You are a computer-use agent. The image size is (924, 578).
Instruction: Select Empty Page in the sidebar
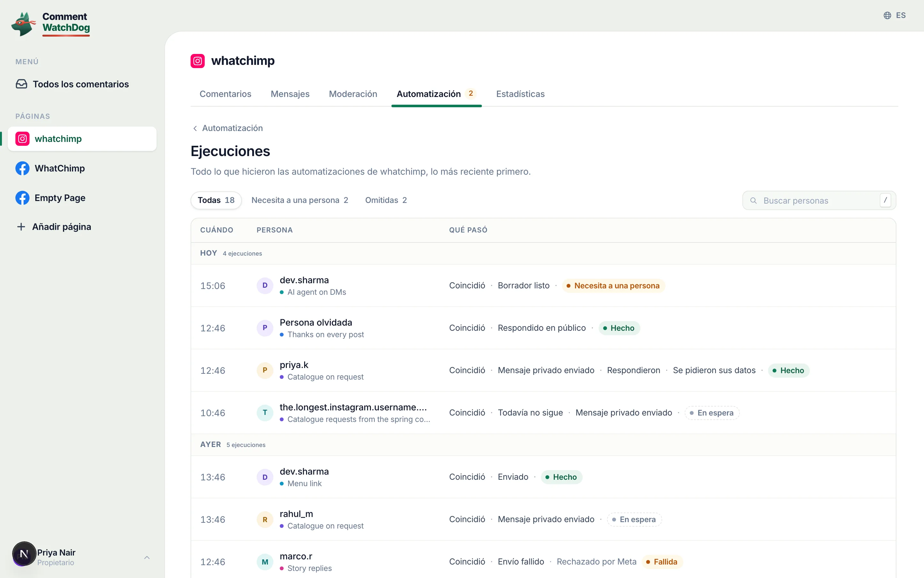click(82, 197)
